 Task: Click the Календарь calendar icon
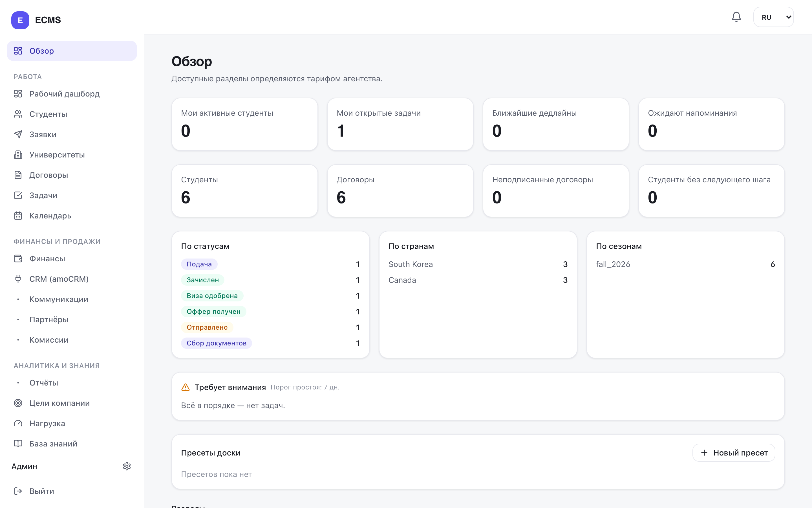[x=18, y=216]
